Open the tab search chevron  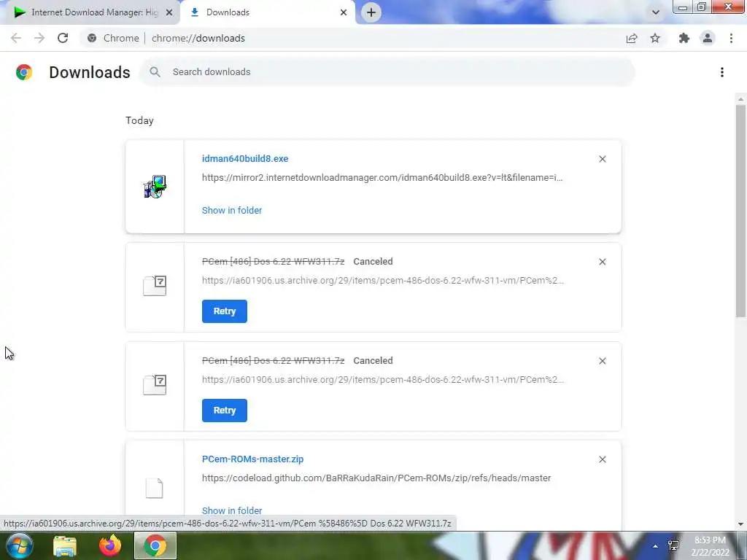point(656,12)
